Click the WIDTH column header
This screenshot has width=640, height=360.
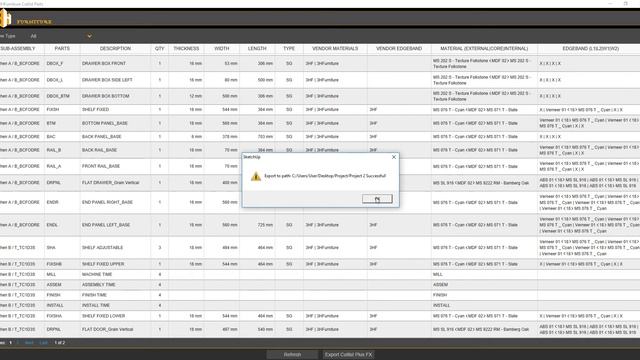point(222,49)
